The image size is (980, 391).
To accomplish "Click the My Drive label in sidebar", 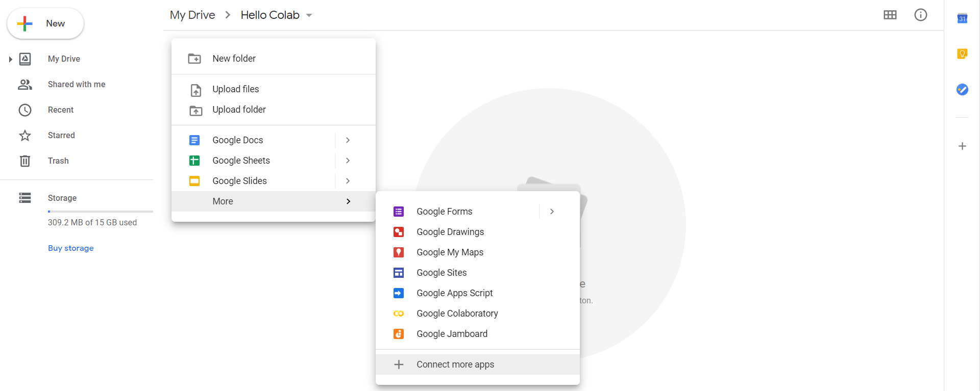I will point(64,59).
